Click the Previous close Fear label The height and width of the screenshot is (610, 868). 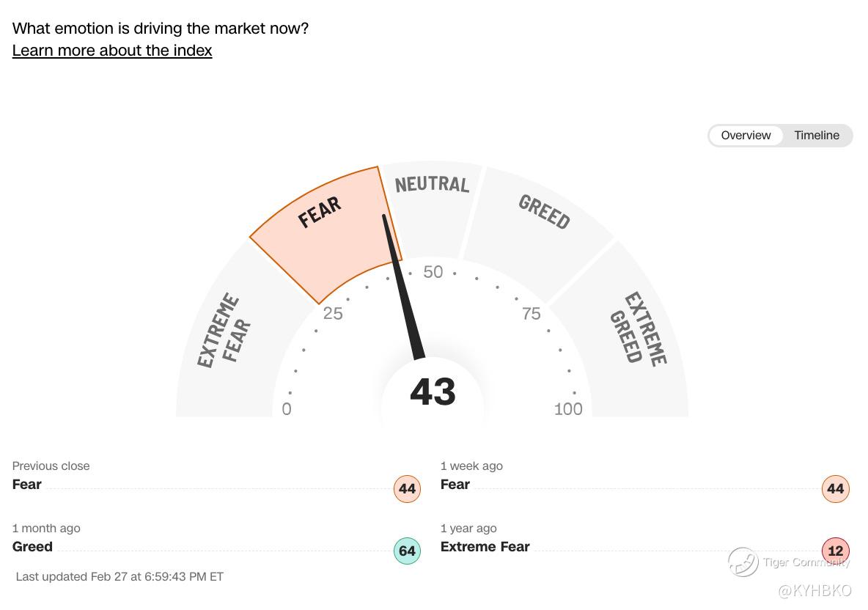pyautogui.click(x=27, y=485)
